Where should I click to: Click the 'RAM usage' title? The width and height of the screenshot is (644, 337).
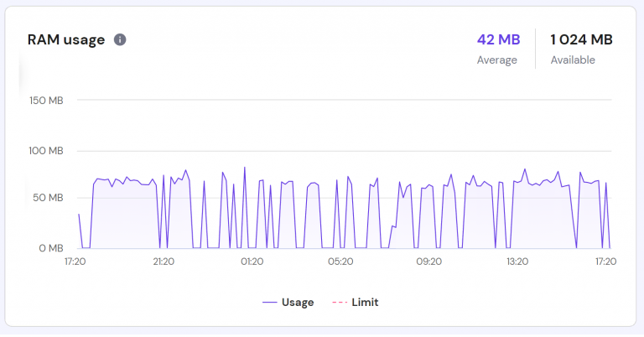(66, 39)
